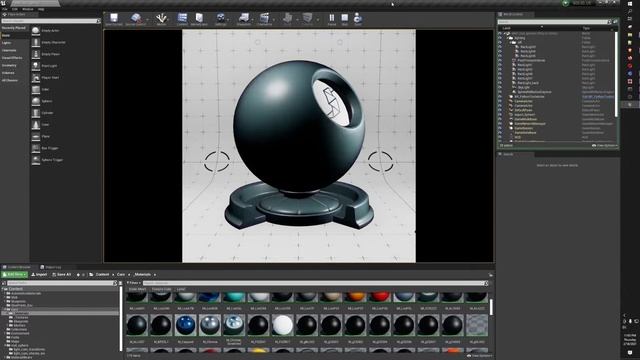Pause the simulation with the Pause icon
The width and height of the screenshot is (640, 360).
click(332, 18)
